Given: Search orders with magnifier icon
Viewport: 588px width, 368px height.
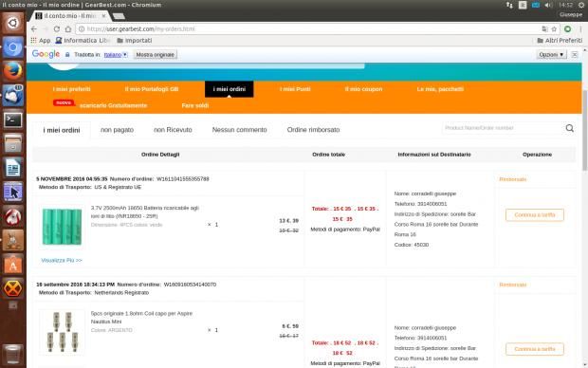Looking at the screenshot, I should click(570, 128).
